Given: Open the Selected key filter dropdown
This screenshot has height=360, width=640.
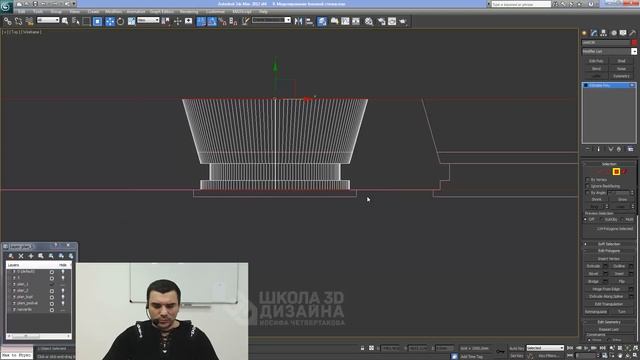Looking at the screenshot, I should click(x=545, y=348).
